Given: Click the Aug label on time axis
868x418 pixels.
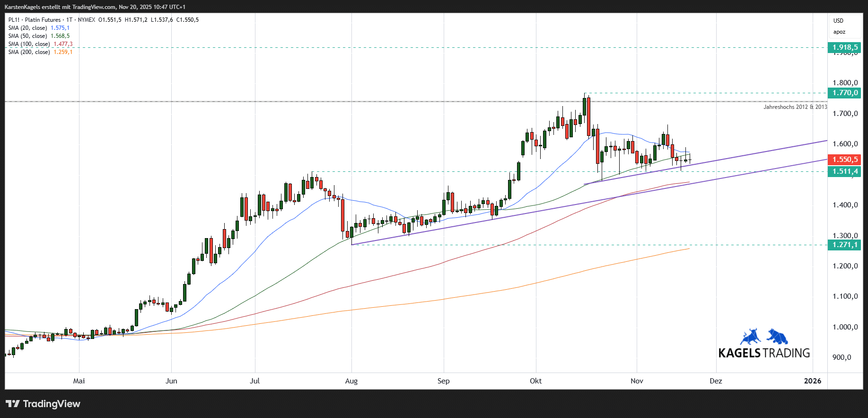Looking at the screenshot, I should tap(351, 381).
